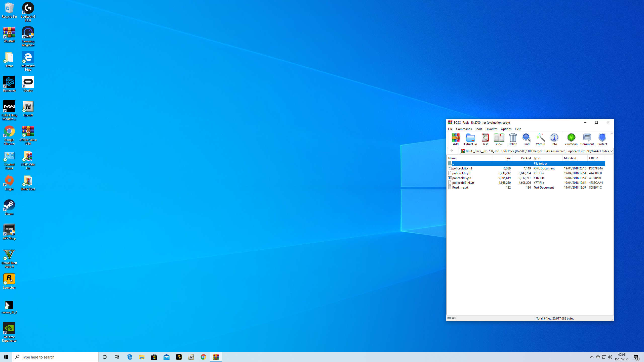Show hidden system tray icons
The width and height of the screenshot is (644, 362).
[592, 357]
